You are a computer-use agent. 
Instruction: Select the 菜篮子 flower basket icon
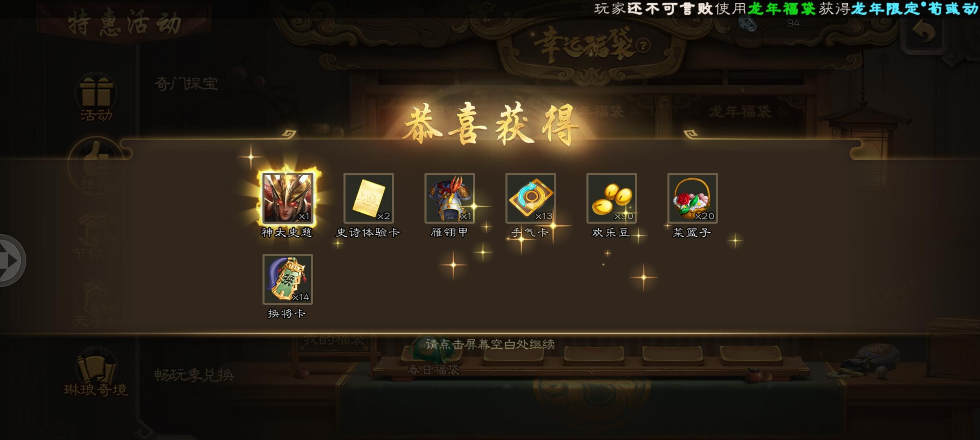click(x=692, y=198)
